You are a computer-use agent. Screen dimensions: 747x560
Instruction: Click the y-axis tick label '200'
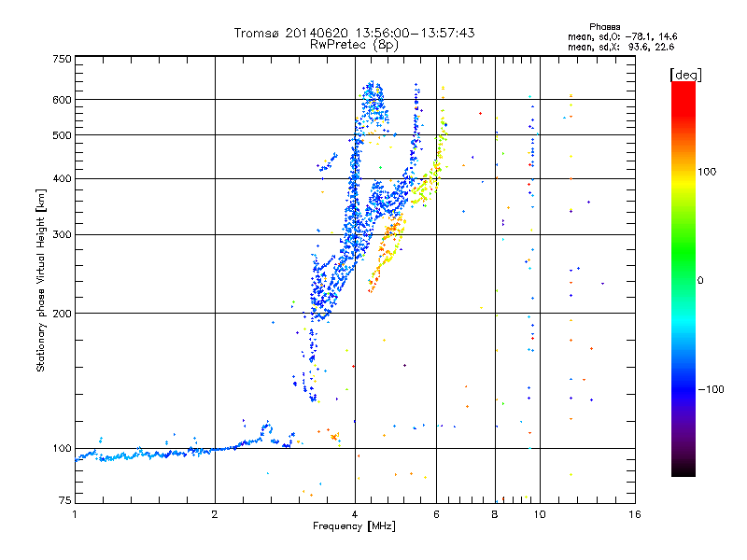point(62,314)
